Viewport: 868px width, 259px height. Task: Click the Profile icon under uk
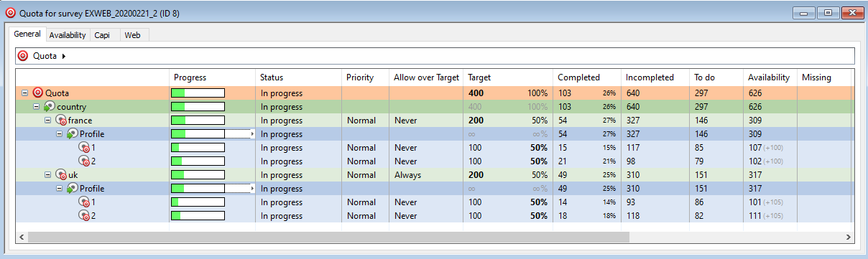(x=72, y=189)
